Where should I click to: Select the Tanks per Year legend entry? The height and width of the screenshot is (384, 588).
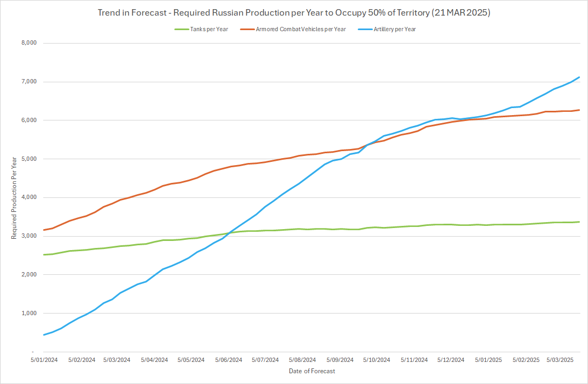click(x=209, y=29)
